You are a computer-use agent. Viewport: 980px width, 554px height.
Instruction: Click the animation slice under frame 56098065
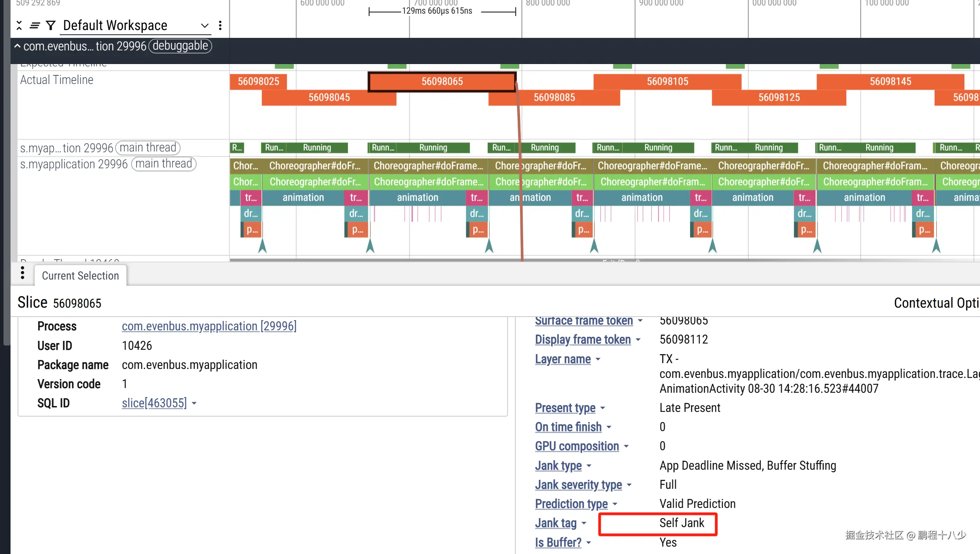click(x=417, y=198)
